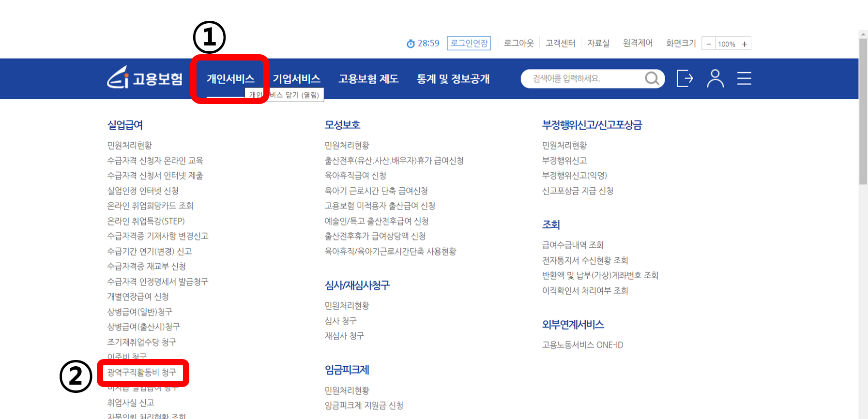
Task: Open the user profile icon
Action: tap(715, 78)
